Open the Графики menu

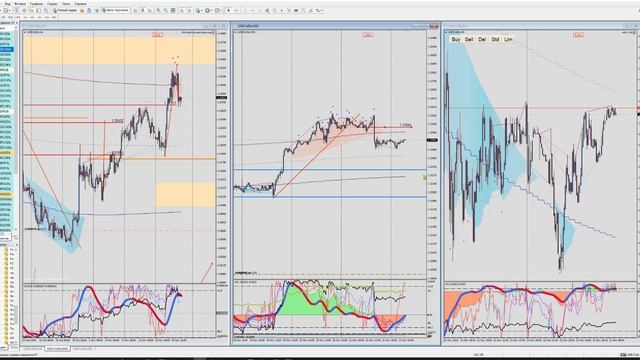(x=36, y=4)
